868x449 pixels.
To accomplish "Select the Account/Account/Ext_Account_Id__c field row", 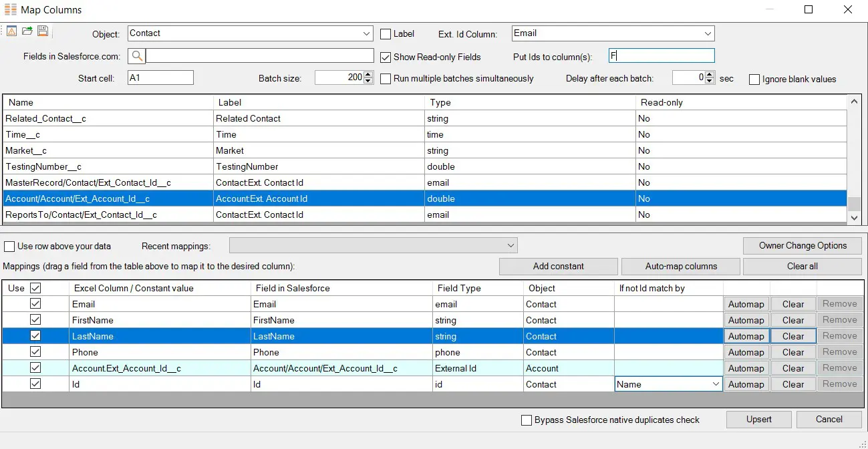I will (x=425, y=198).
